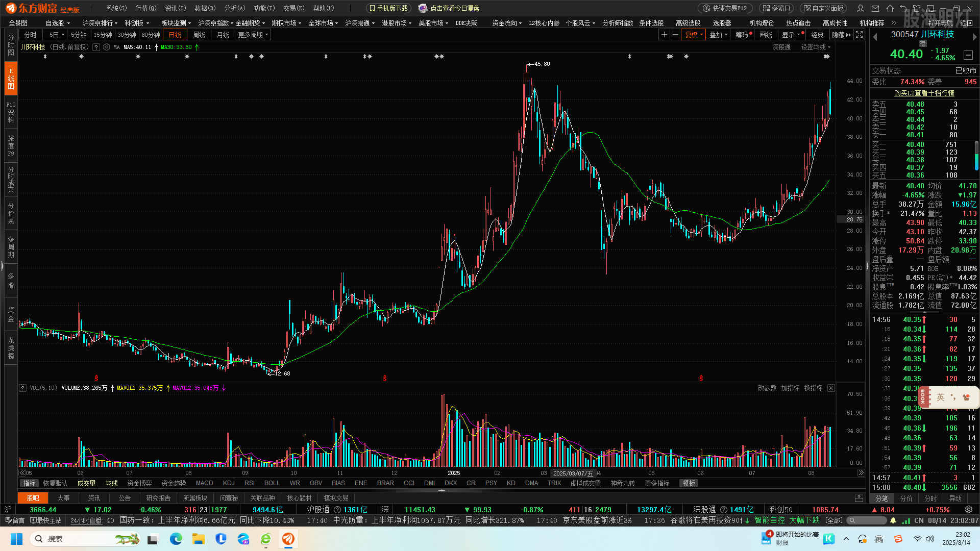Open the mail message icon
Screen dimensions: 980x551
(x=875, y=8)
